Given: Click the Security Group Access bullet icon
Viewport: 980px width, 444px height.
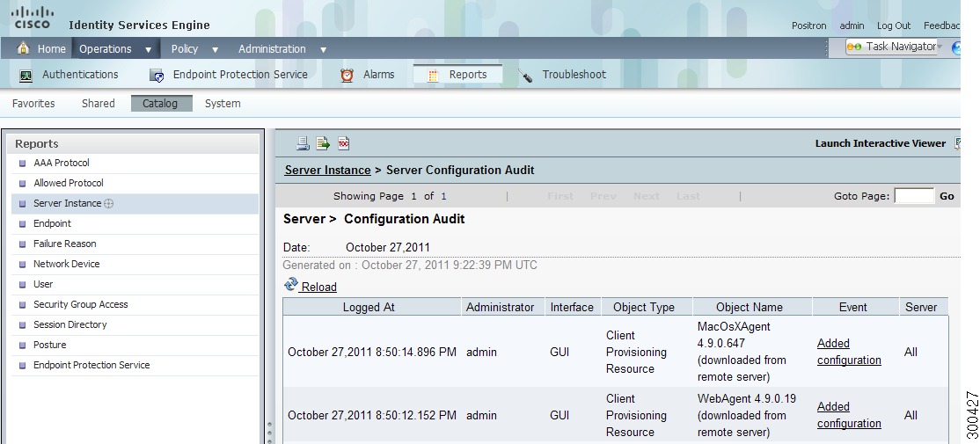Looking at the screenshot, I should (x=23, y=305).
